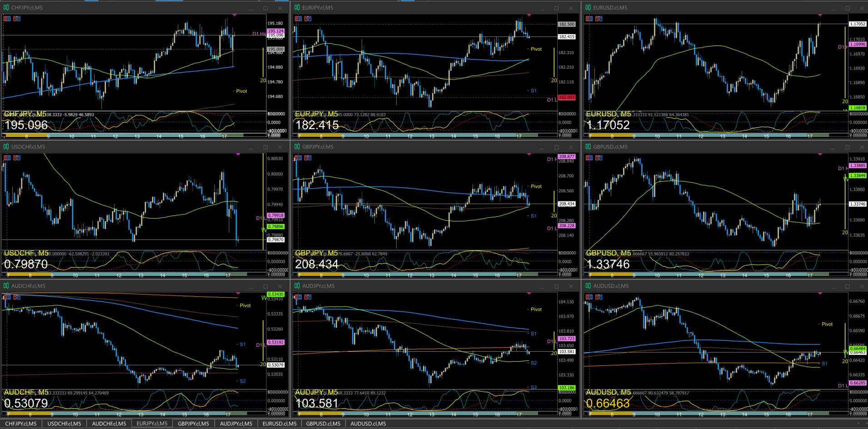The height and width of the screenshot is (429, 868).
Task: Open EURJPY window system menu icon
Action: point(297,8)
